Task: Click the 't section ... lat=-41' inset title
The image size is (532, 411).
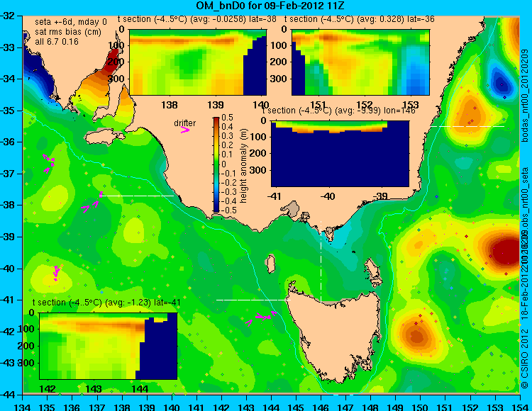Action: point(106,303)
